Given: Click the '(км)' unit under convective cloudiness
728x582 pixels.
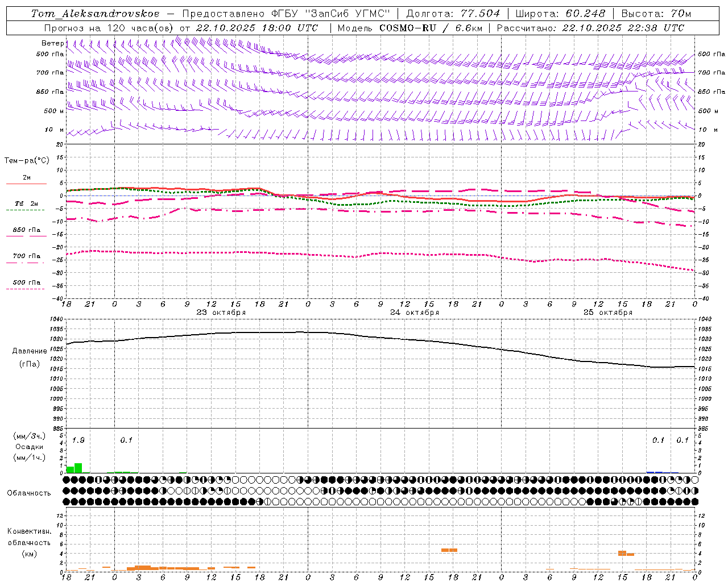Looking at the screenshot, I should coord(29,554).
